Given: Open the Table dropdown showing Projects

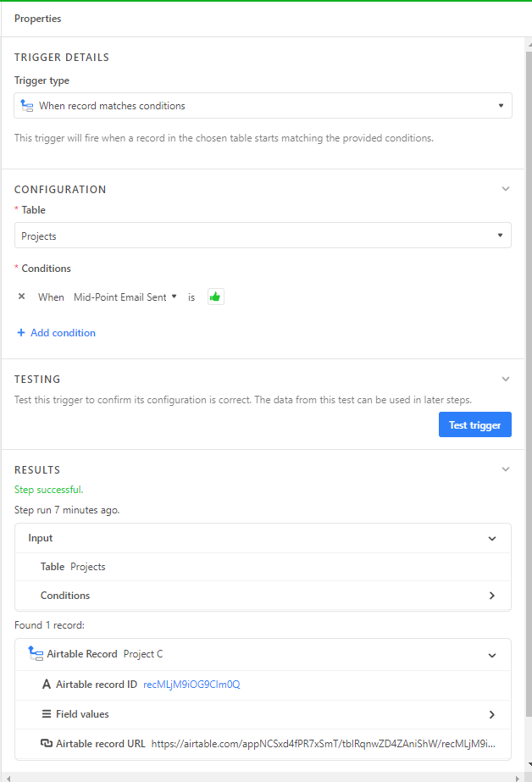Looking at the screenshot, I should coord(263,236).
